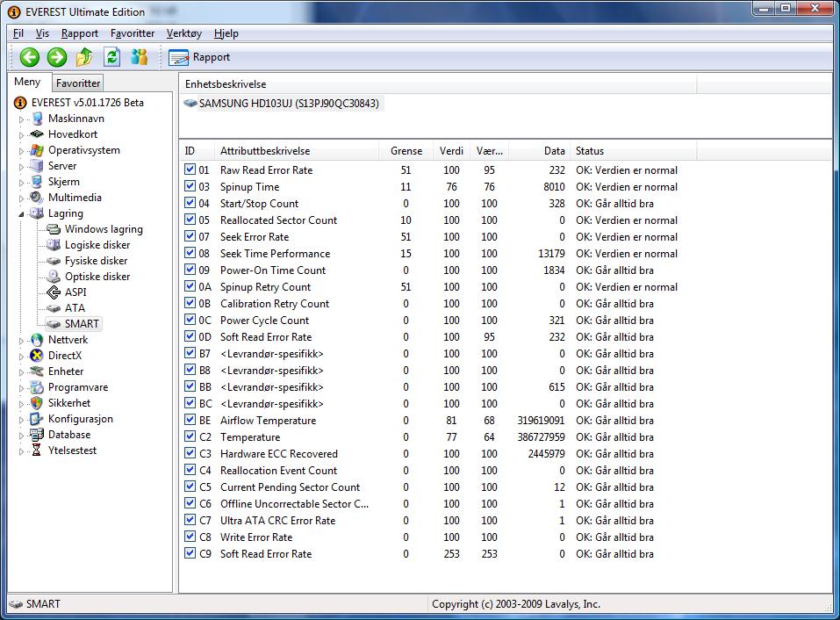Viewport: 840px width, 620px height.
Task: Toggle Power-On Time Count checkbox
Action: pyautogui.click(x=190, y=270)
